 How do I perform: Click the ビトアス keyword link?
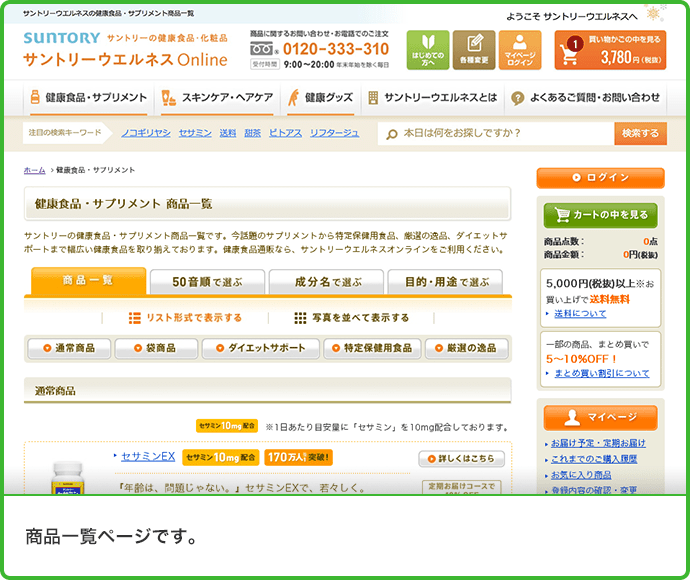(285, 133)
